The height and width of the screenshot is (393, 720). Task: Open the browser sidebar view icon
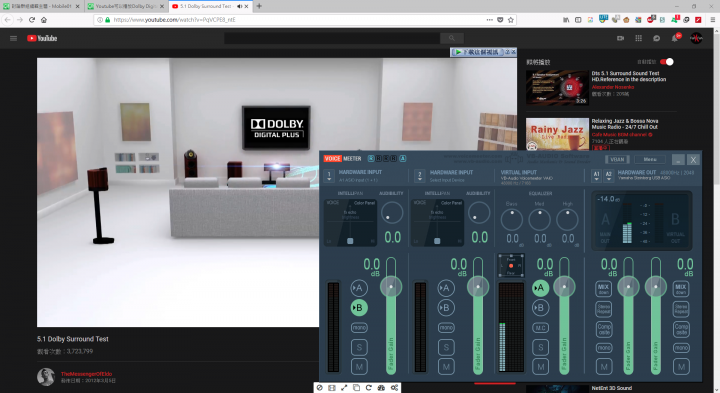[x=578, y=20]
